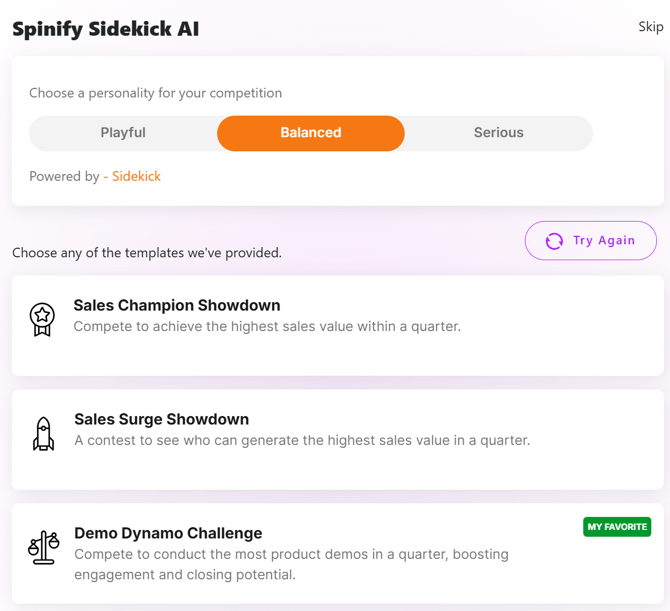Click the 'Choose a personality' label

[156, 93]
